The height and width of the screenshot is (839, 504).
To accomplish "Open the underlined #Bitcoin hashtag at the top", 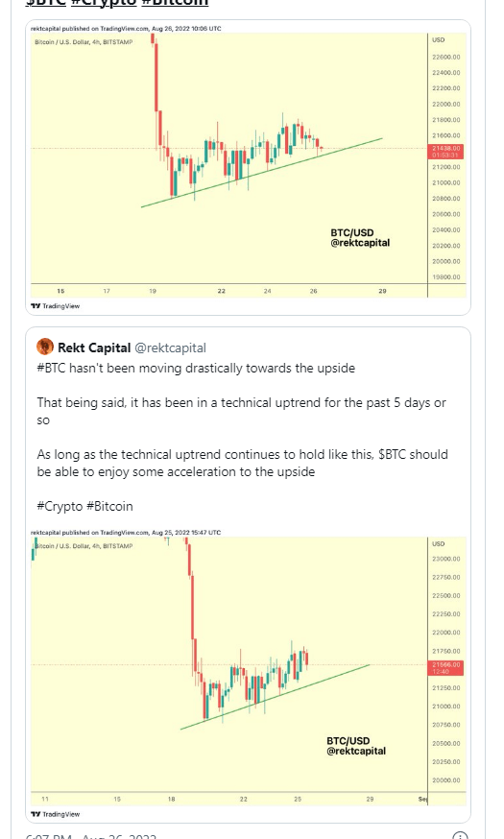I will pyautogui.click(x=175, y=3).
